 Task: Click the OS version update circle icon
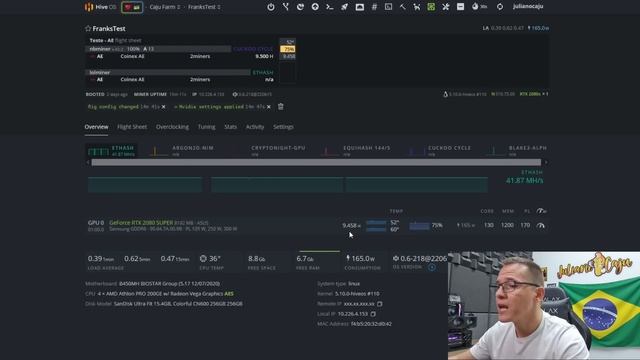[432, 267]
